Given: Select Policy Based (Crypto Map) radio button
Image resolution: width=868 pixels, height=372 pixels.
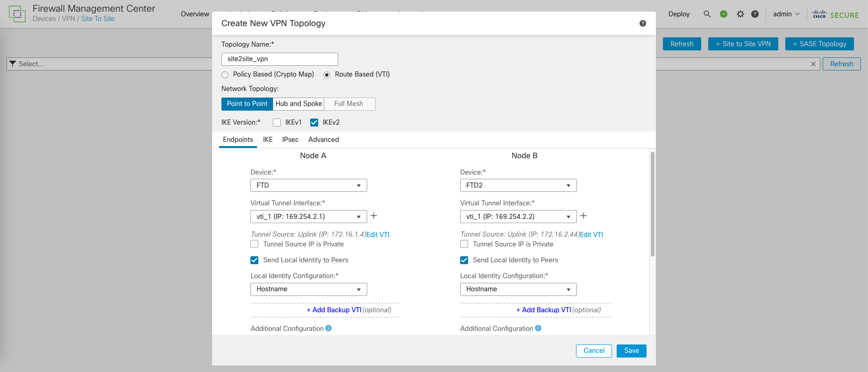Looking at the screenshot, I should coord(225,75).
